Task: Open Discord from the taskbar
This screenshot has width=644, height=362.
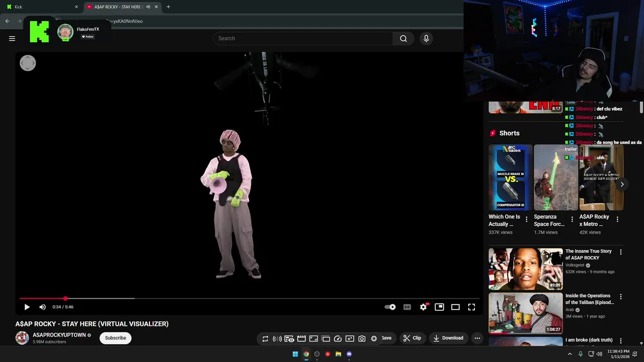Action: click(x=349, y=354)
